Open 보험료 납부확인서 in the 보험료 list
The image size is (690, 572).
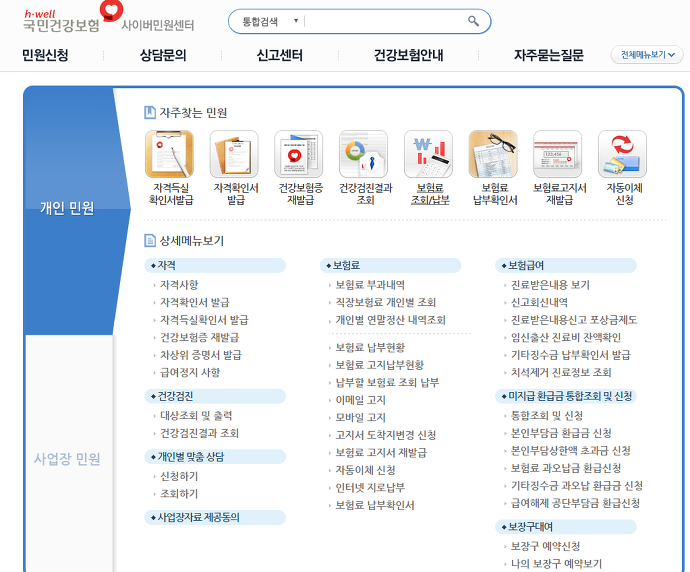(375, 505)
